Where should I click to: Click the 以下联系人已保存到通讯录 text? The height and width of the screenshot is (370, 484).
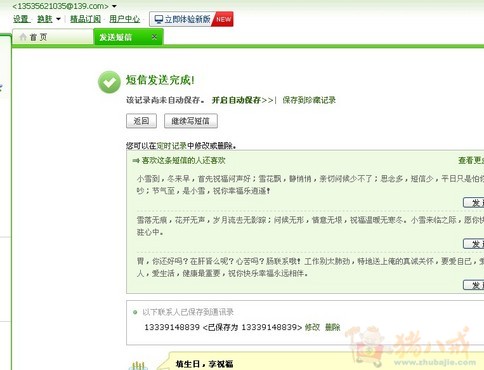point(188,312)
